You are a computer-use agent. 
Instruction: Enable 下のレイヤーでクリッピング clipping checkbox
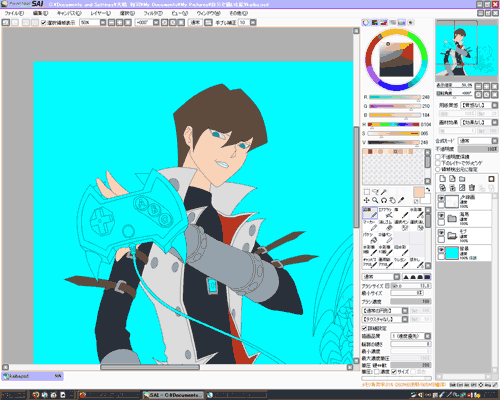[438, 163]
